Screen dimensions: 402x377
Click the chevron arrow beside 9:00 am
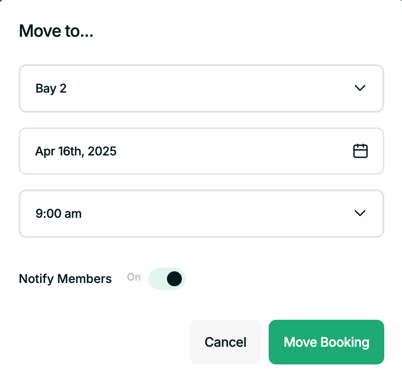click(360, 213)
